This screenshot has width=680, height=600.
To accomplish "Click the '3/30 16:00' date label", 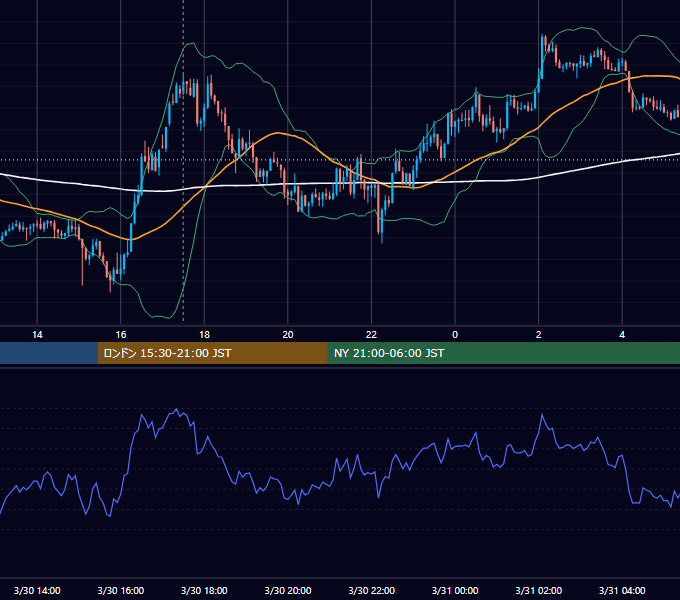I will point(121,590).
